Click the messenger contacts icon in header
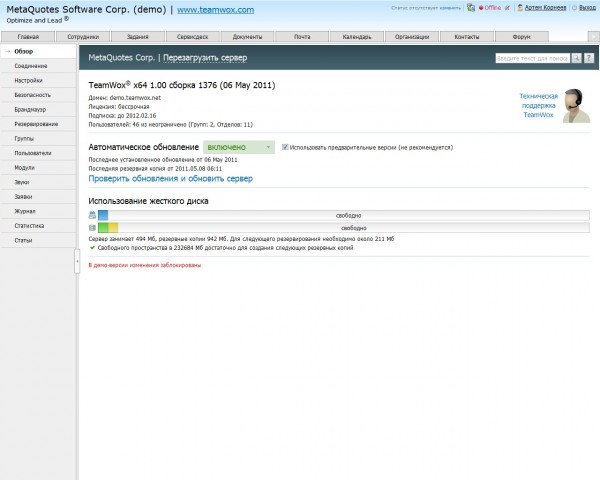 pyautogui.click(x=471, y=8)
